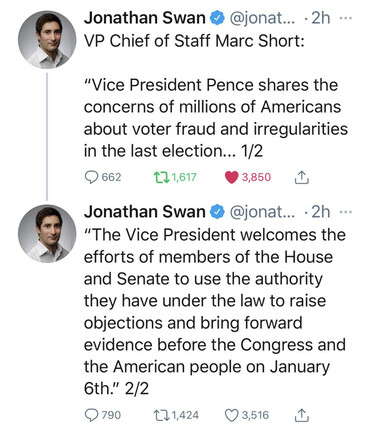Click the verified badge on the first tweet
372x430 pixels.
(217, 18)
